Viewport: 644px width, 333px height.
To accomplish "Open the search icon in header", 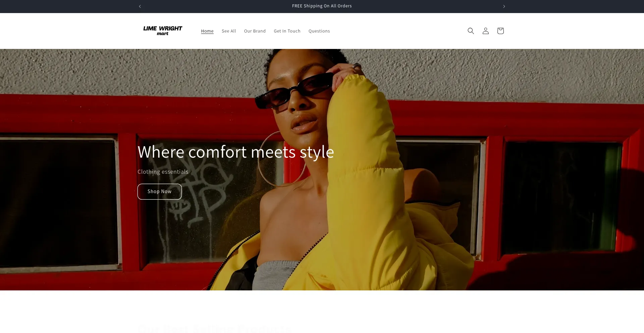I will (471, 31).
